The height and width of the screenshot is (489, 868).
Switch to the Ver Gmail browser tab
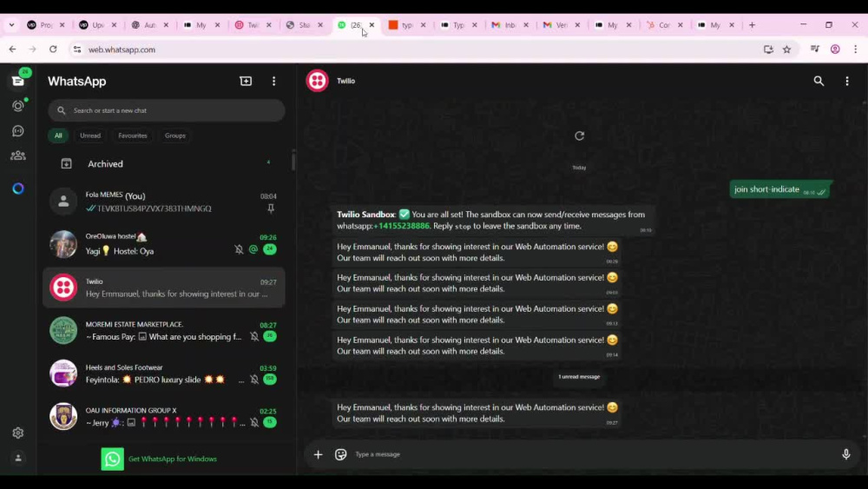click(562, 25)
